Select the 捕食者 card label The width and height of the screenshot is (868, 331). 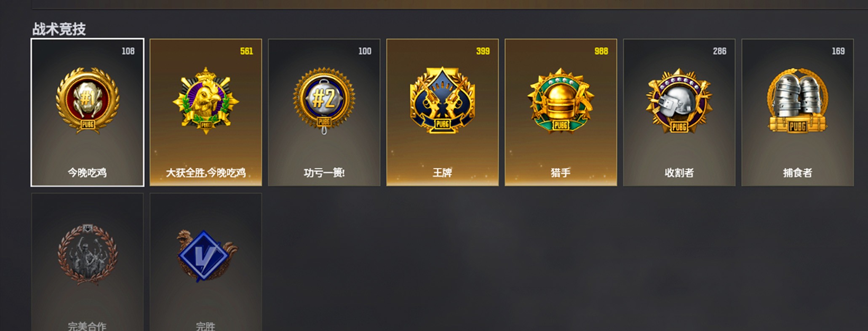(797, 173)
